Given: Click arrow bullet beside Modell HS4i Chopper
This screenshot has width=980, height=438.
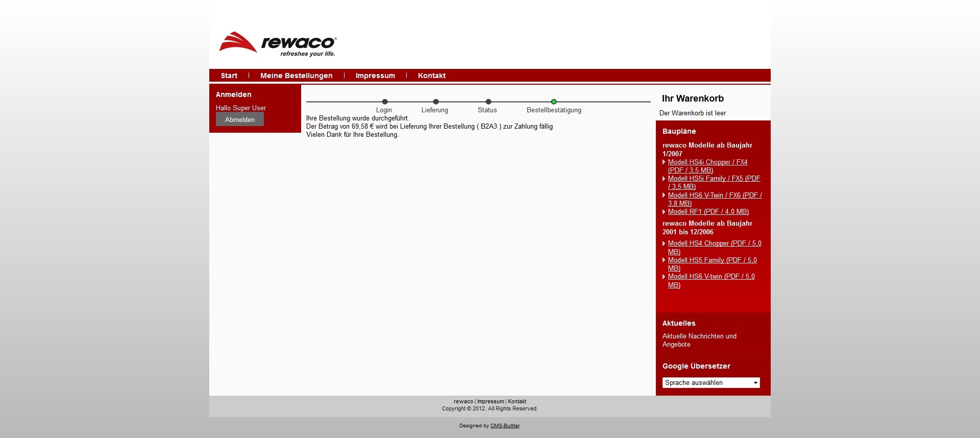Looking at the screenshot, I should point(664,162).
